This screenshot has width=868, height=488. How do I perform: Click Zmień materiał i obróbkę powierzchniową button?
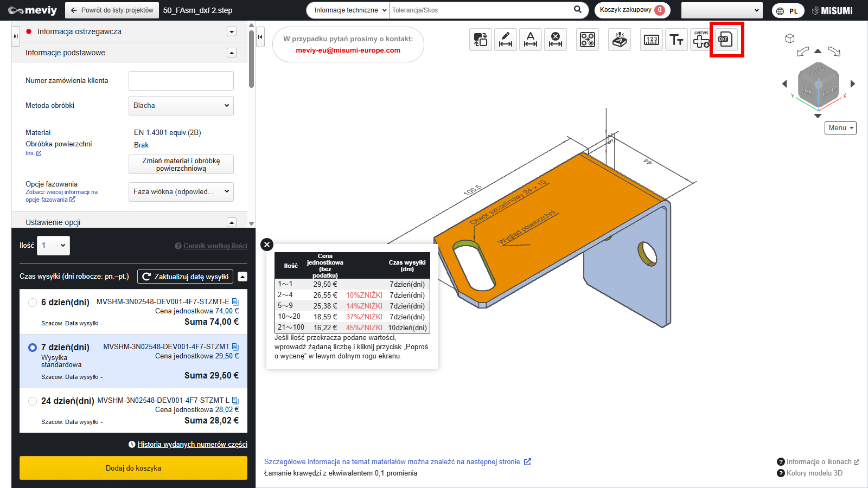181,164
